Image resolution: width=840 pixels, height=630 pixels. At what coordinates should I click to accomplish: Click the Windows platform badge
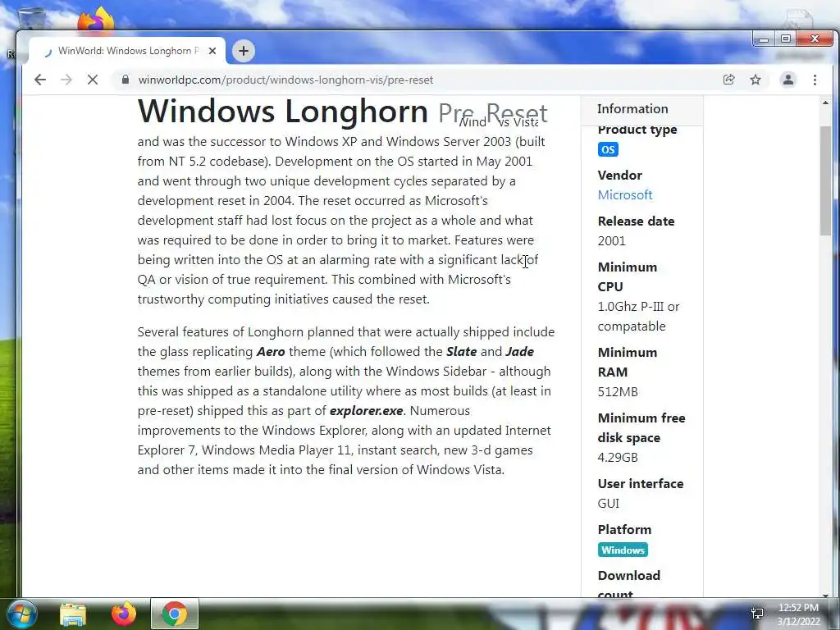point(623,550)
